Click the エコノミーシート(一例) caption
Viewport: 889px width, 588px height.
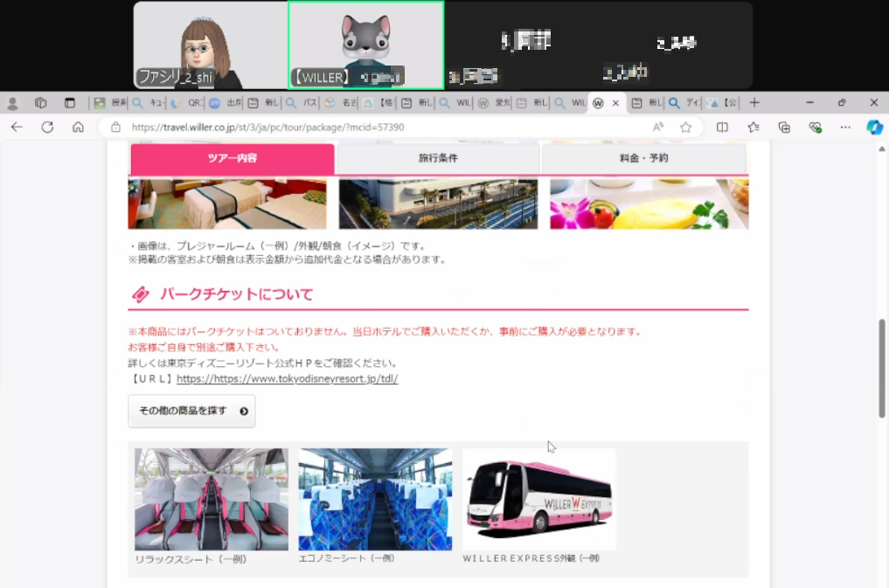pyautogui.click(x=346, y=558)
